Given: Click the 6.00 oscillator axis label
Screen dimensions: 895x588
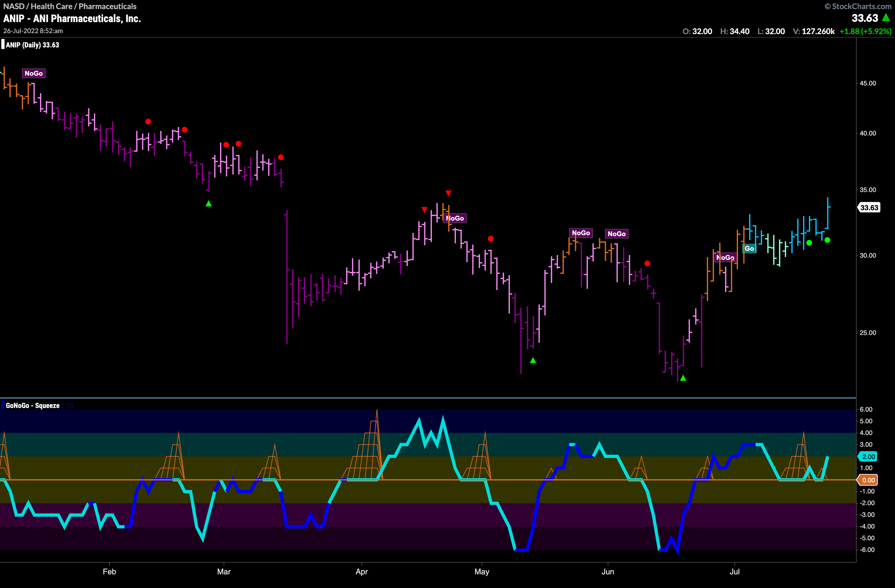Looking at the screenshot, I should (x=866, y=409).
